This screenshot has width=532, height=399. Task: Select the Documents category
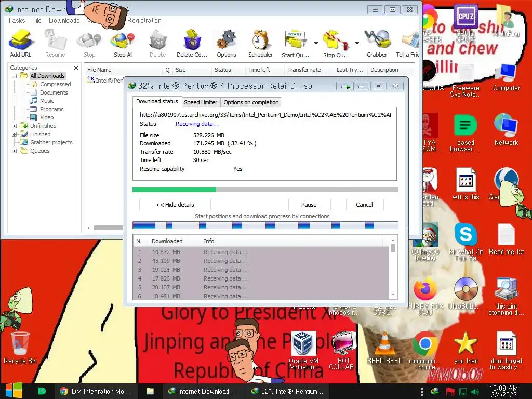tap(54, 92)
